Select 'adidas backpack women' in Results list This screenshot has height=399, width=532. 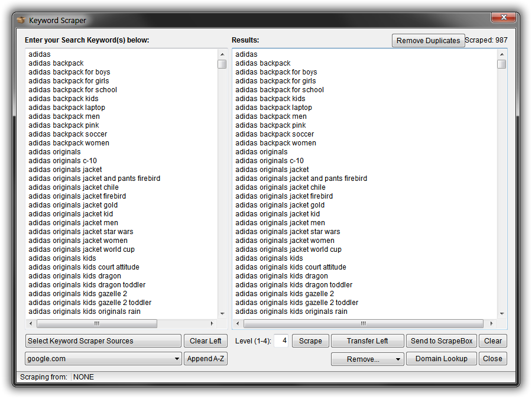point(275,143)
